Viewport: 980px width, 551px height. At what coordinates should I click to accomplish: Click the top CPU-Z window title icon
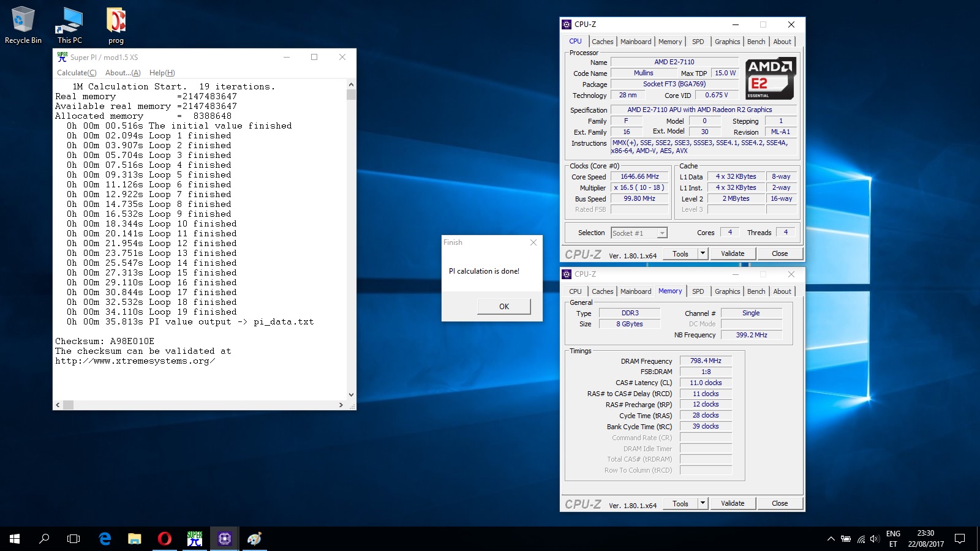click(x=567, y=24)
